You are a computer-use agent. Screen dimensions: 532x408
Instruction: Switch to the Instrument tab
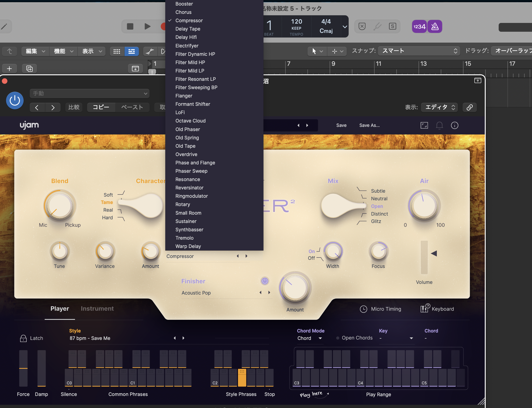point(97,308)
